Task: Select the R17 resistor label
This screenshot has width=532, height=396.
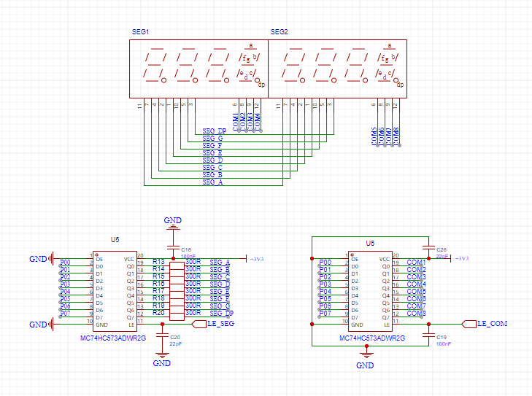Action: click(158, 291)
